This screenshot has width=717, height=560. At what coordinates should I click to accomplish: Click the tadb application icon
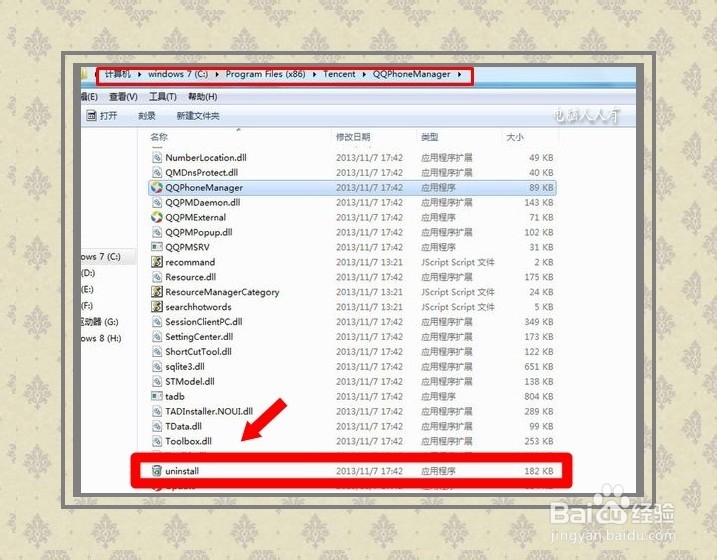click(157, 396)
